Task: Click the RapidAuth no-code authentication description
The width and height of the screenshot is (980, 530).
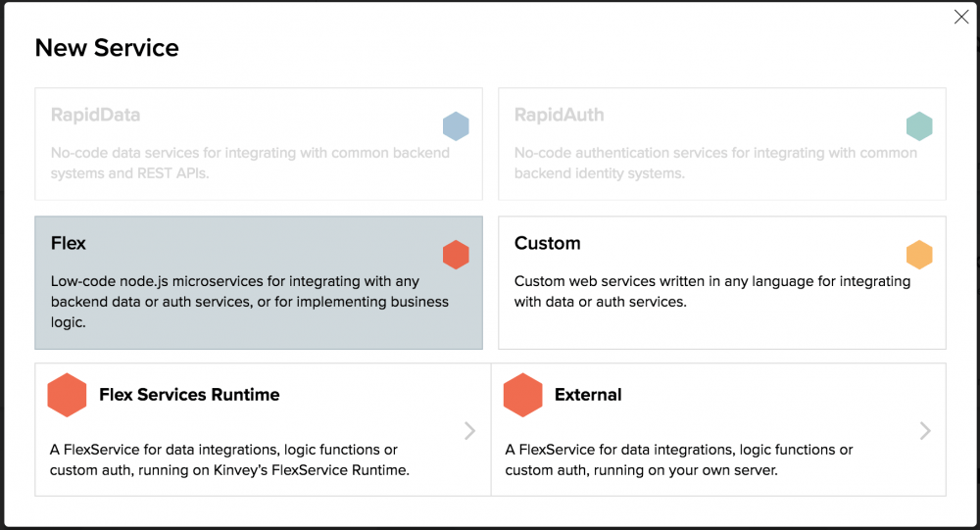Action: click(715, 163)
